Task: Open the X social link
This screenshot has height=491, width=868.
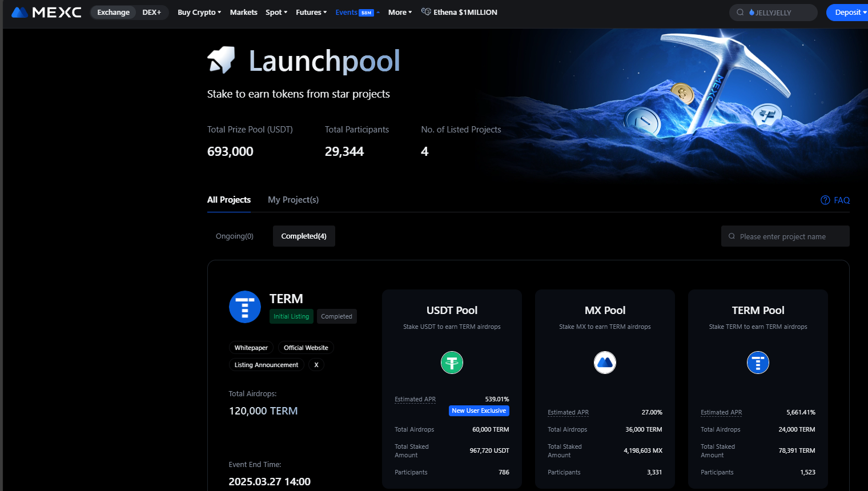Action: click(x=316, y=365)
